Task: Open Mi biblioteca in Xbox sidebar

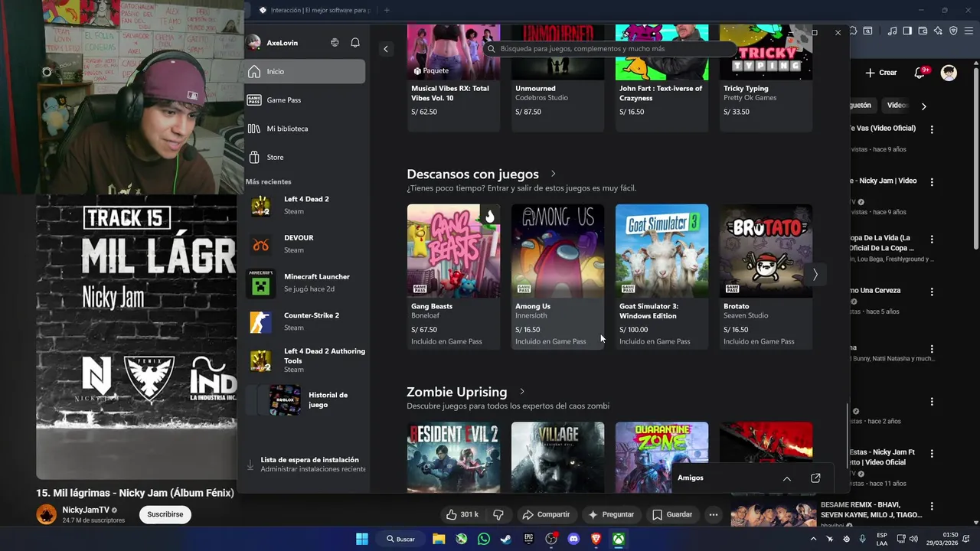Action: click(305, 129)
